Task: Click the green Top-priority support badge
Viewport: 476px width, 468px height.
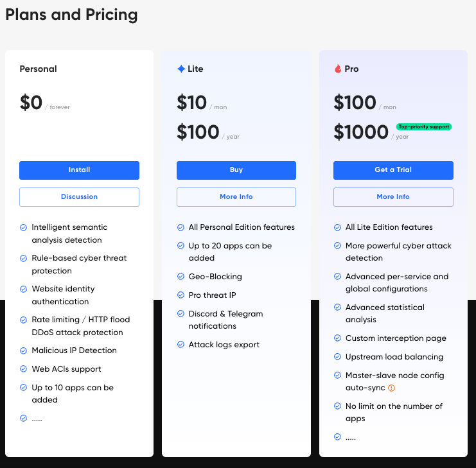Action: [x=424, y=127]
